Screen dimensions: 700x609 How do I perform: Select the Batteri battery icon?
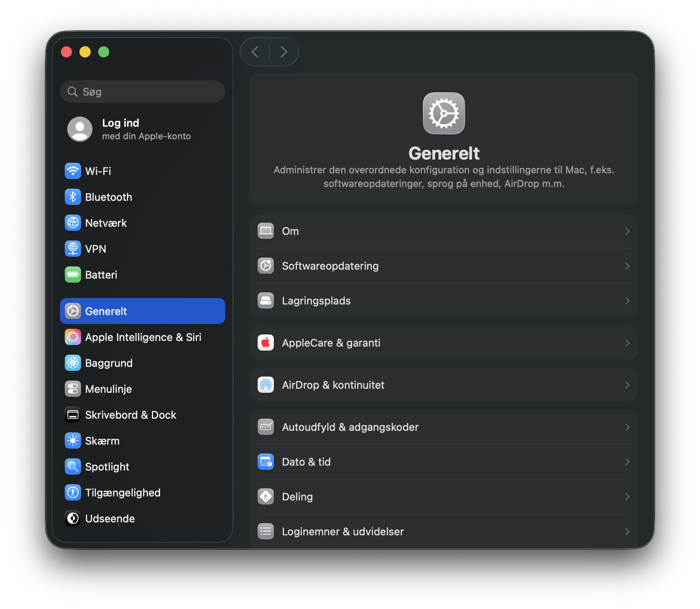[x=73, y=275]
